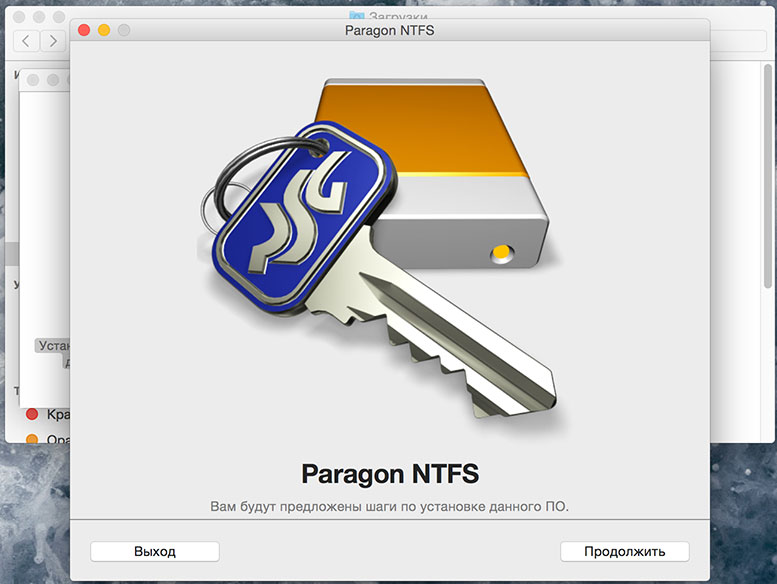Click the bold Paragon NTFS heading
The height and width of the screenshot is (584, 777).
tap(388, 471)
